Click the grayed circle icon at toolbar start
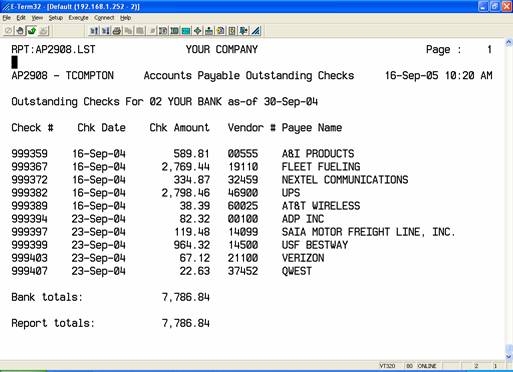513x372 pixels. click(8, 31)
